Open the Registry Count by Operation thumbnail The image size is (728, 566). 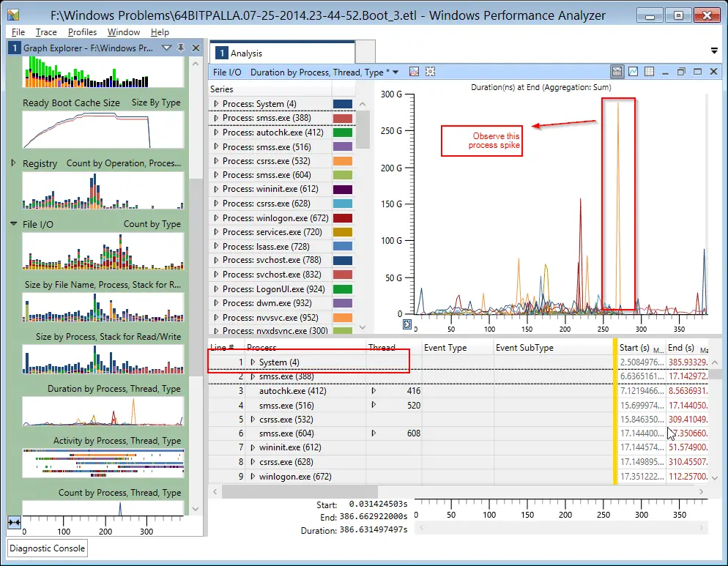pyautogui.click(x=103, y=190)
